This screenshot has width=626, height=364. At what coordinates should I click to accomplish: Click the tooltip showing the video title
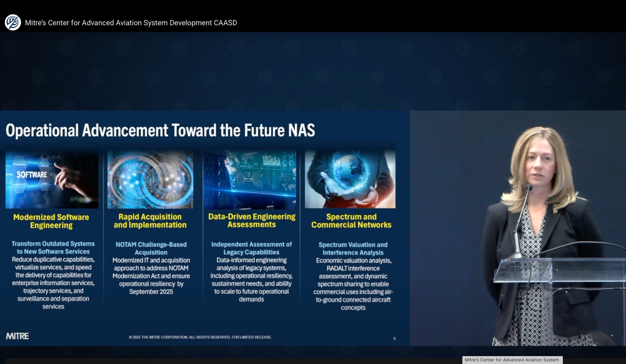click(x=512, y=360)
